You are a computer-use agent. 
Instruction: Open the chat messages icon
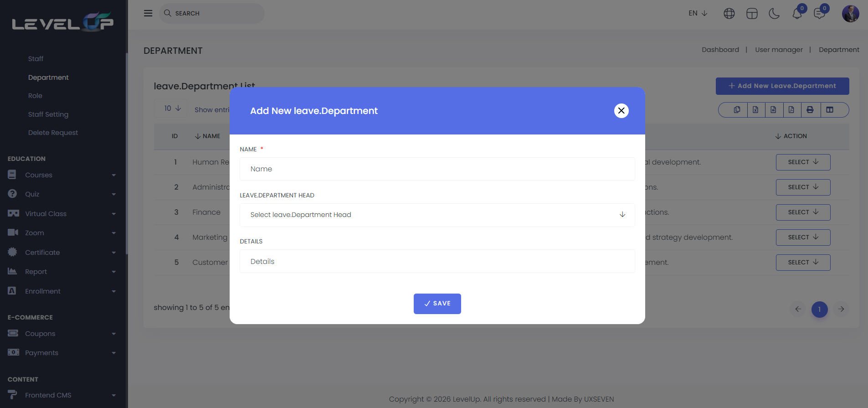coord(819,14)
